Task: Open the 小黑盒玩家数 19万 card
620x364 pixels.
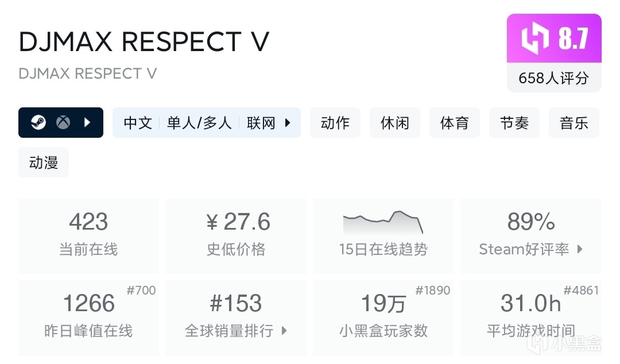Action: (x=383, y=317)
